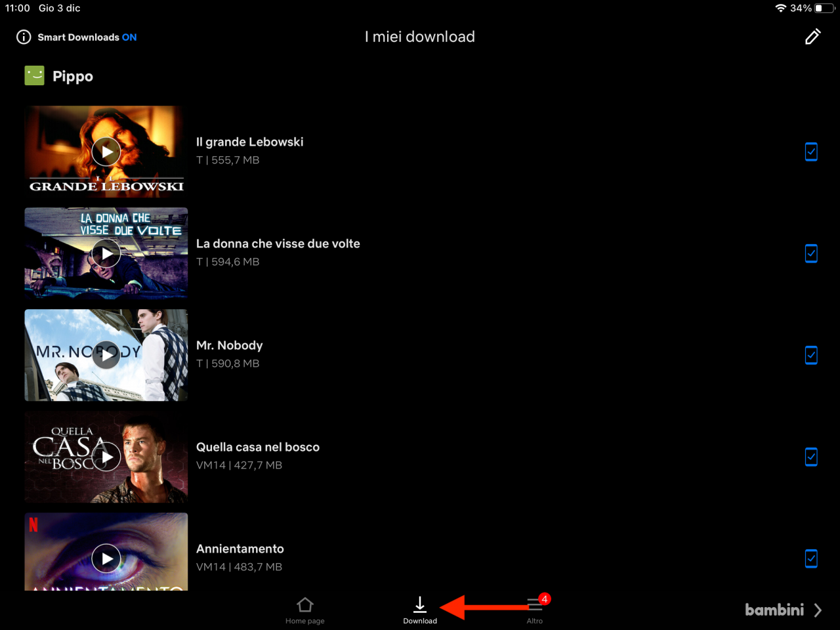The width and height of the screenshot is (840, 630).
Task: Tap downloaded status icon for Annientamento
Action: click(811, 558)
